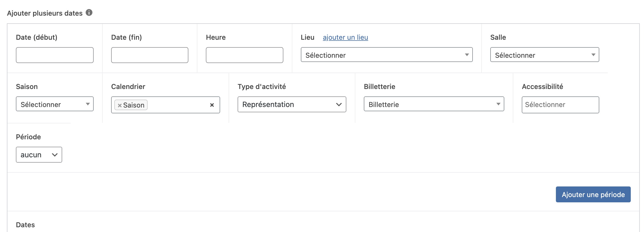
Task: Remove the Saison tag from Calendrier
Action: (x=120, y=105)
